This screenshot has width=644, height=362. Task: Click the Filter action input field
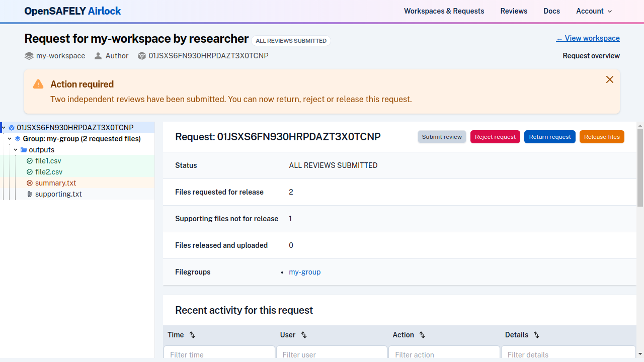pos(444,354)
